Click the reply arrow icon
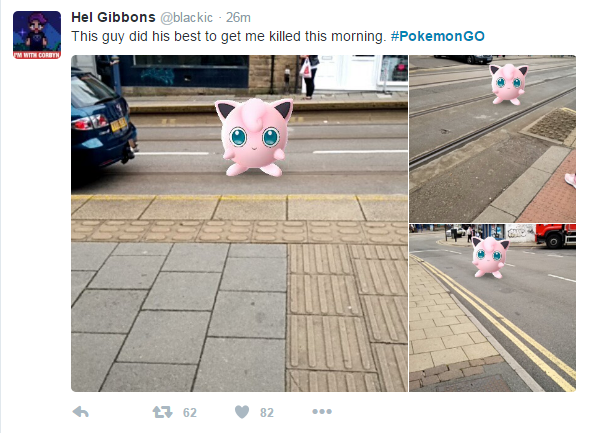Viewport: 589px width, 433px height. tap(80, 412)
